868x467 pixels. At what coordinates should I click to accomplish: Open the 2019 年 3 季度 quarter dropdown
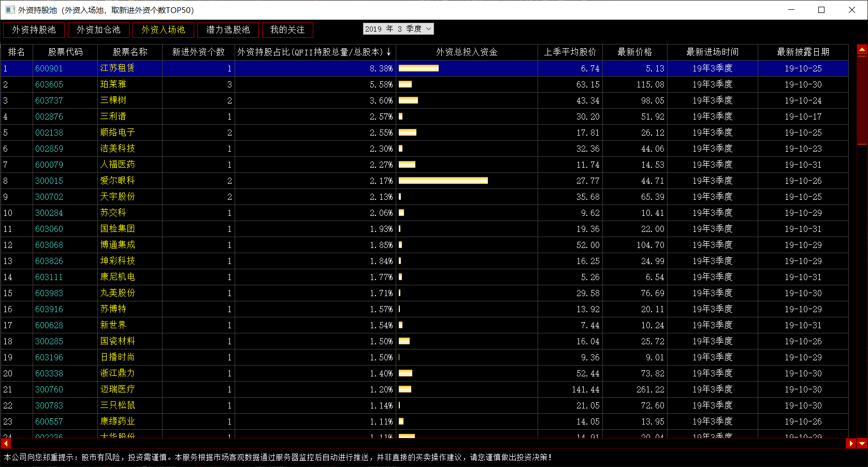(x=398, y=29)
